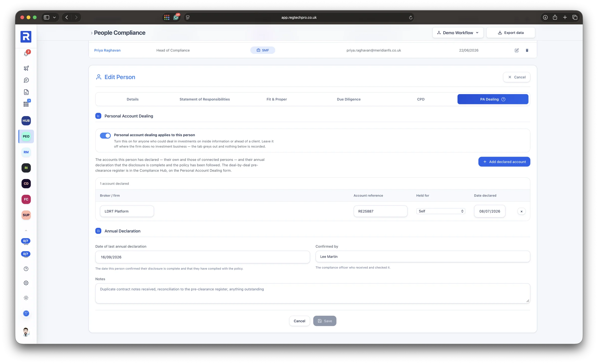Viewport: 598px width, 364px height.
Task: Go to the HUB module
Action: (x=26, y=121)
